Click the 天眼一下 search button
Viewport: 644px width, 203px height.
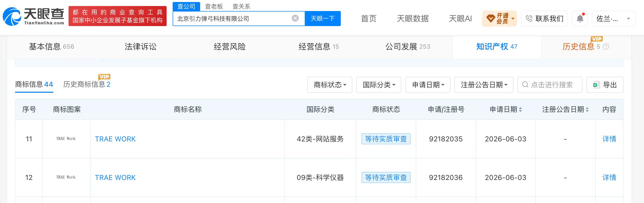click(x=323, y=19)
